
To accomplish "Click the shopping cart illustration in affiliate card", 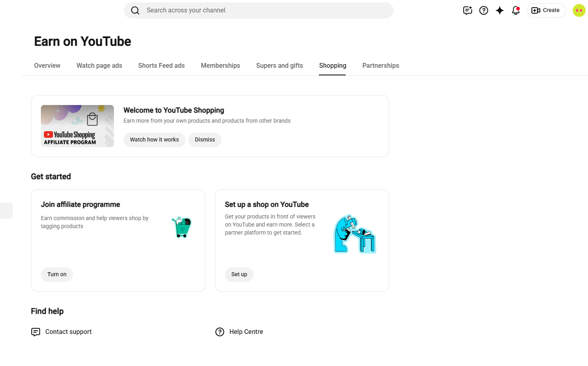I will coord(182,227).
